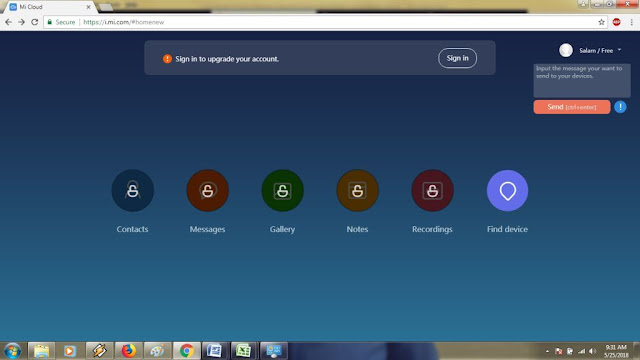Click the browser forward arrow
This screenshot has height=360, width=640.
click(22, 22)
